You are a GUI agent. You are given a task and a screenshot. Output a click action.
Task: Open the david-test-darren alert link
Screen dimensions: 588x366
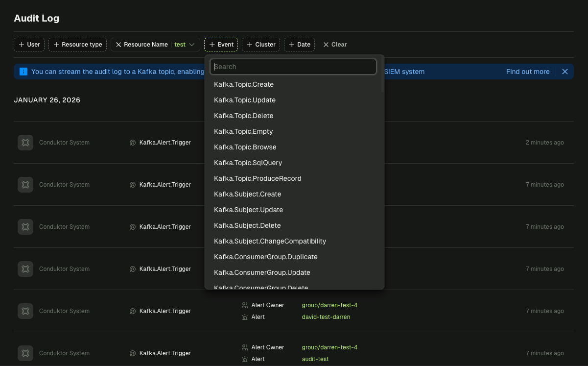326,317
